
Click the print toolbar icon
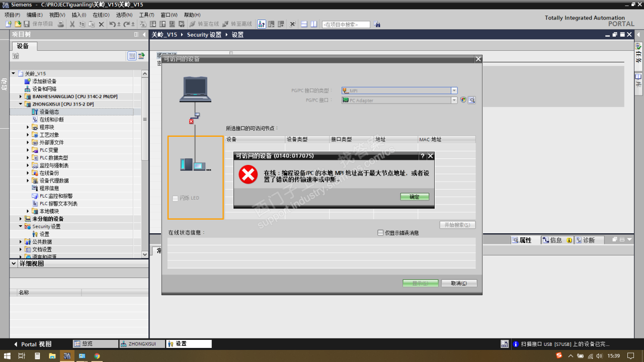61,24
